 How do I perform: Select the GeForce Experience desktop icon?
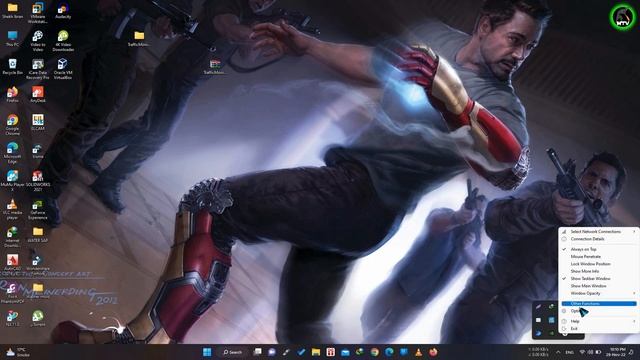click(x=38, y=209)
